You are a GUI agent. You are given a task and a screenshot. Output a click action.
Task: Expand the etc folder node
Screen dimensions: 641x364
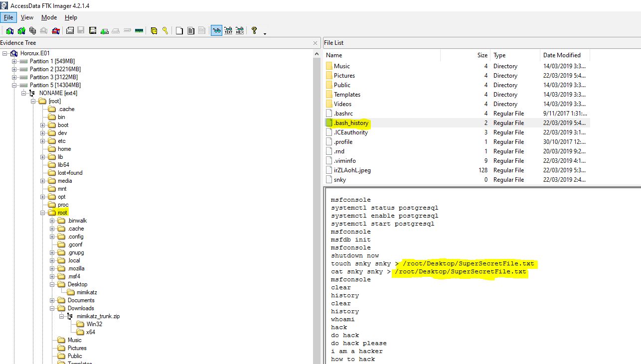click(43, 141)
